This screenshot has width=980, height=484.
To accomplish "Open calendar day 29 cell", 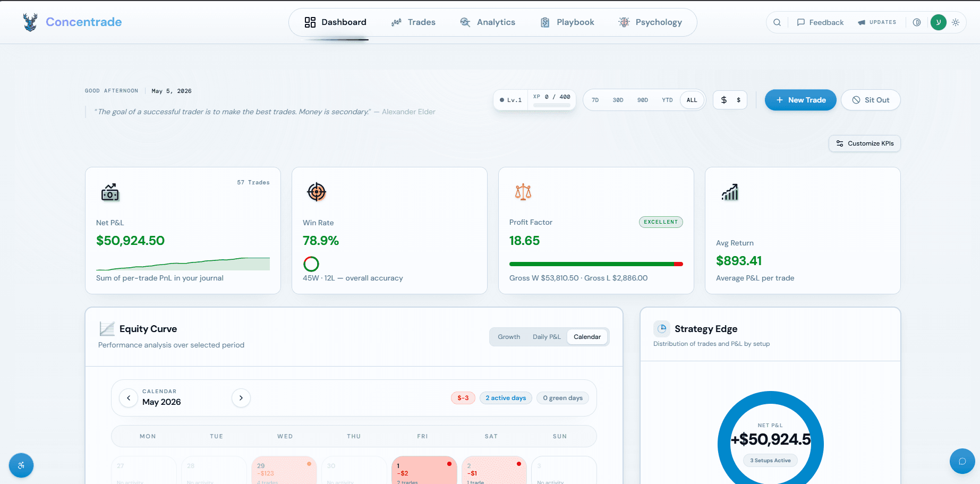I will (x=284, y=470).
